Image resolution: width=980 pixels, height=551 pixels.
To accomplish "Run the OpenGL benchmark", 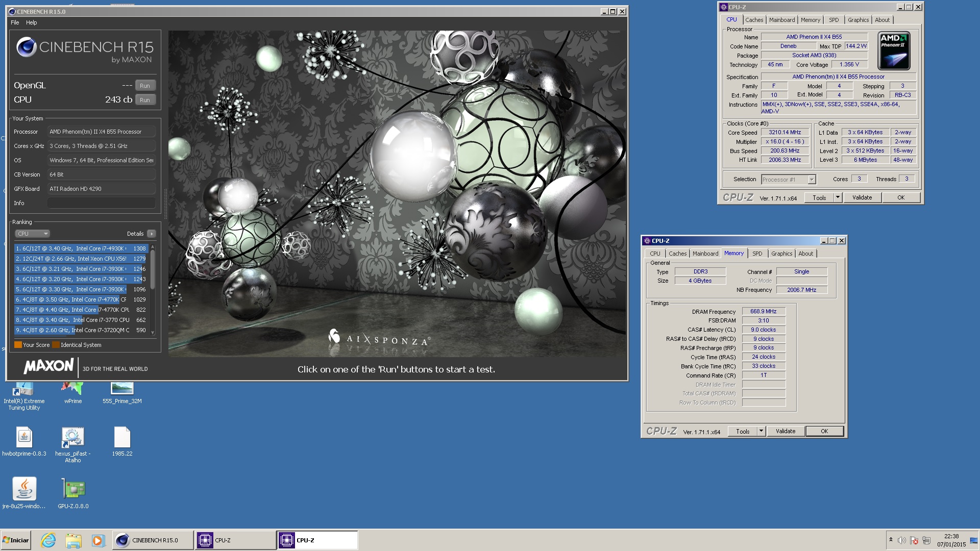I will click(145, 86).
